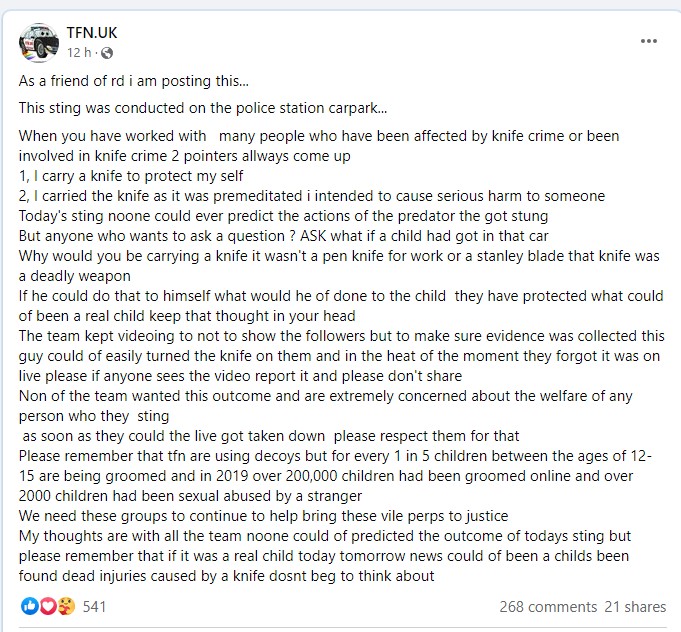
Task: Click the red heart Love reaction icon
Action: (x=48, y=606)
